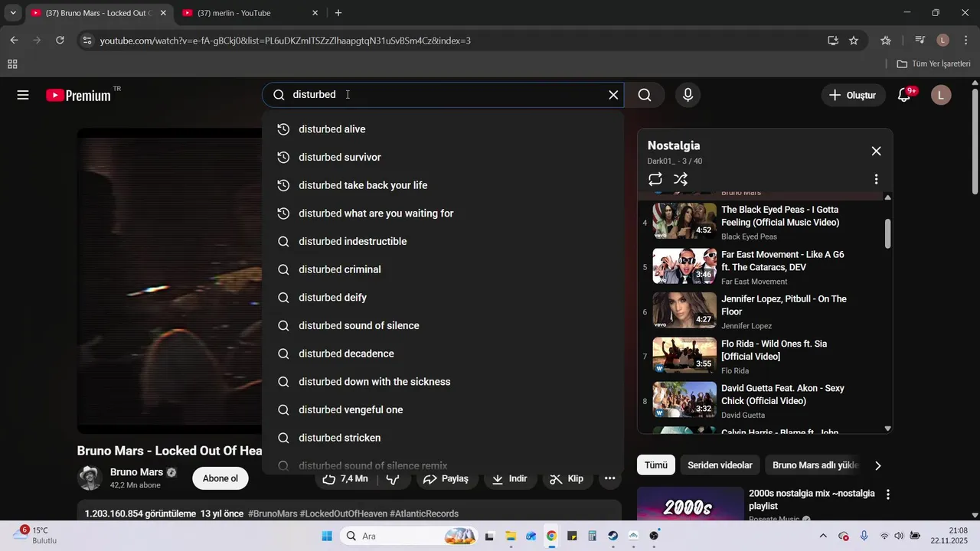Screen dimensions: 980x551
Task: Select the Bruno Mars adlı yükle chip
Action: pos(815,465)
